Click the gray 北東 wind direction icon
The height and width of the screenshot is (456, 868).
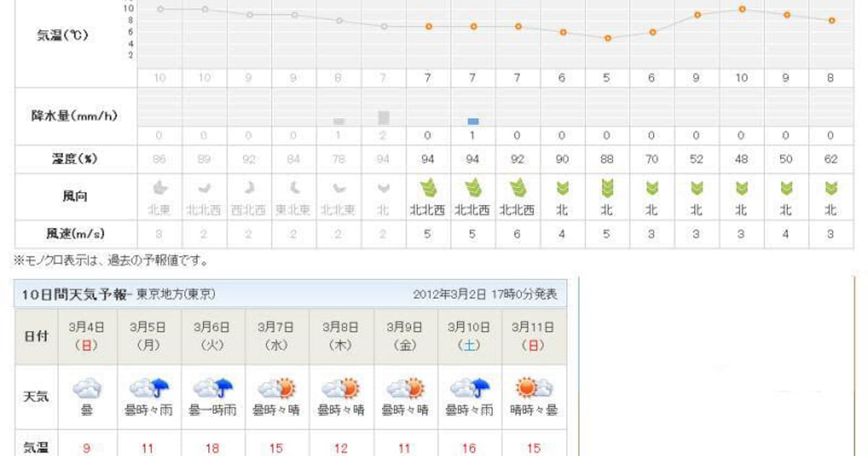160,188
